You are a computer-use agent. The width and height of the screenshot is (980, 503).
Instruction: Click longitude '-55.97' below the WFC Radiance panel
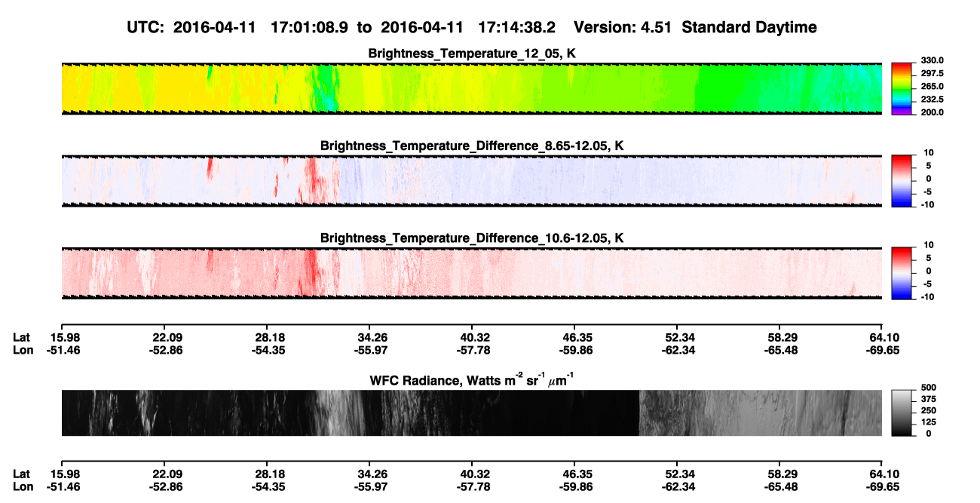tap(372, 486)
